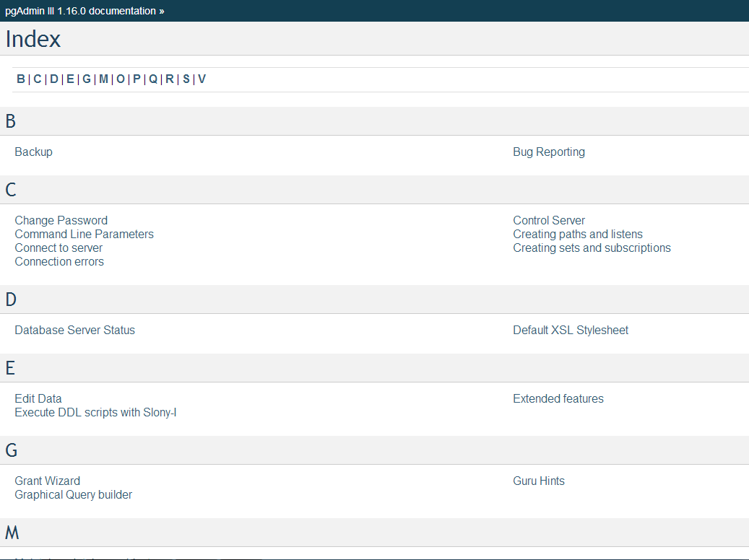This screenshot has width=749, height=560.
Task: Jump to letter P in index
Action: pyautogui.click(x=137, y=79)
